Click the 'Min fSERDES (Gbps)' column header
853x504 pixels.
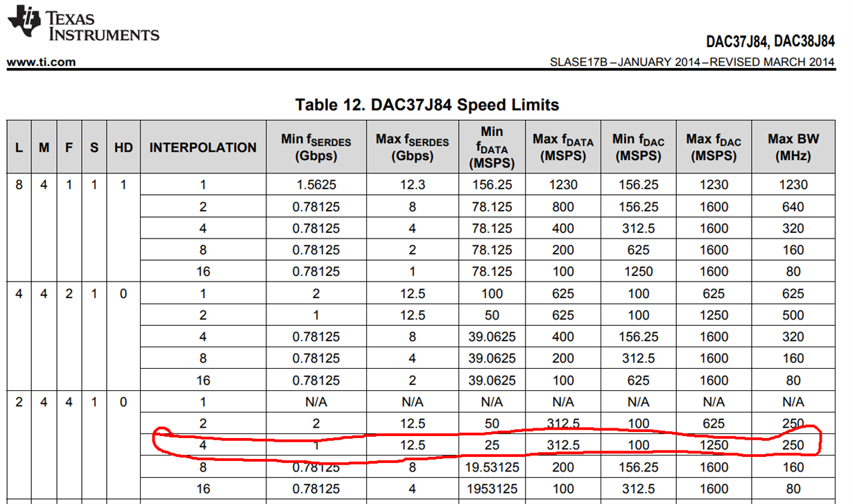[x=316, y=148]
